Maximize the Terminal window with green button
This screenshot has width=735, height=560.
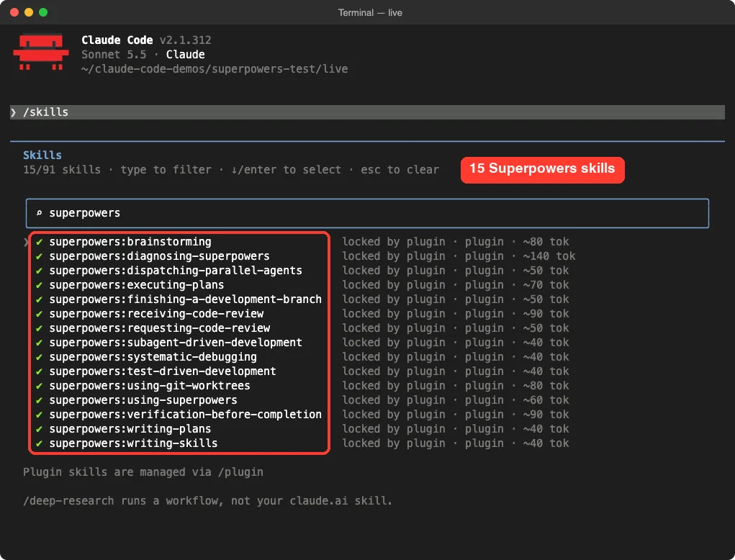coord(43,12)
